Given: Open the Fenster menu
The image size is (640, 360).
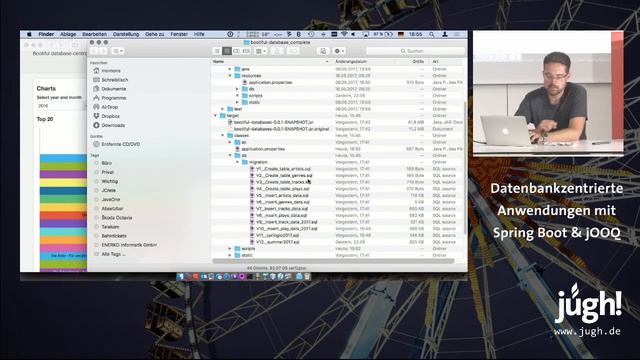Looking at the screenshot, I should (x=179, y=34).
